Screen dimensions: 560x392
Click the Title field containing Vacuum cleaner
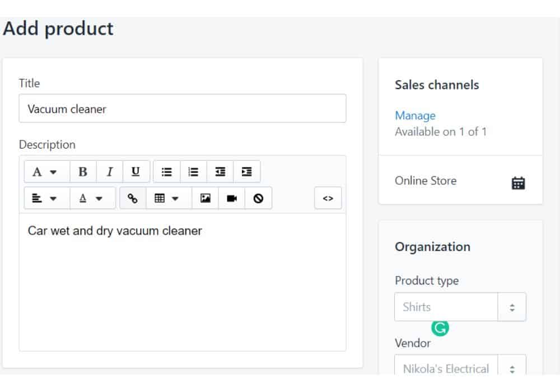[x=183, y=109]
